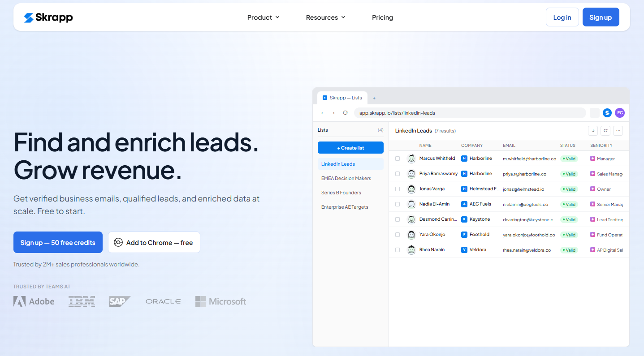
Task: Click the email m.whitfield@harborline.co
Action: click(x=529, y=159)
